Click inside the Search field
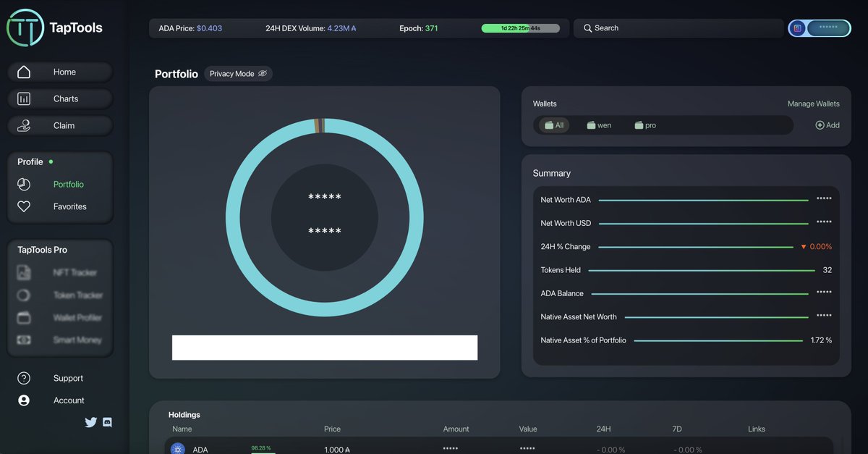This screenshot has height=454, width=868. pos(673,28)
